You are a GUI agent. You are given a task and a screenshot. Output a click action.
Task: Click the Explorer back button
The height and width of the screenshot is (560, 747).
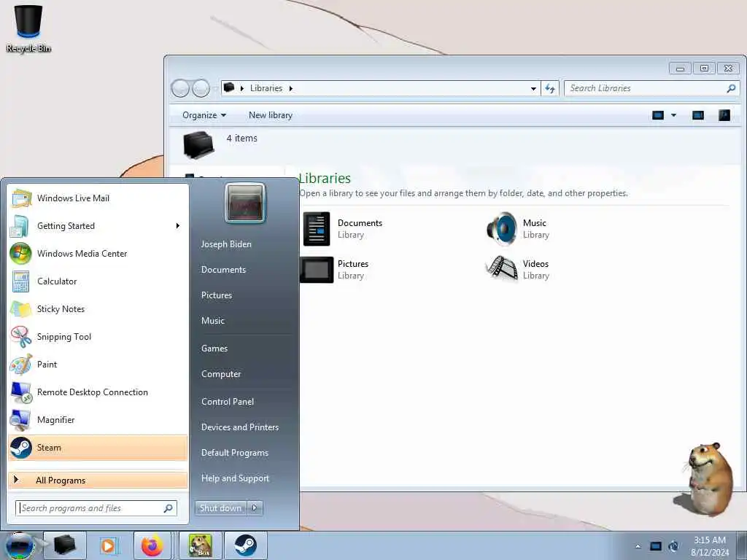pyautogui.click(x=180, y=88)
